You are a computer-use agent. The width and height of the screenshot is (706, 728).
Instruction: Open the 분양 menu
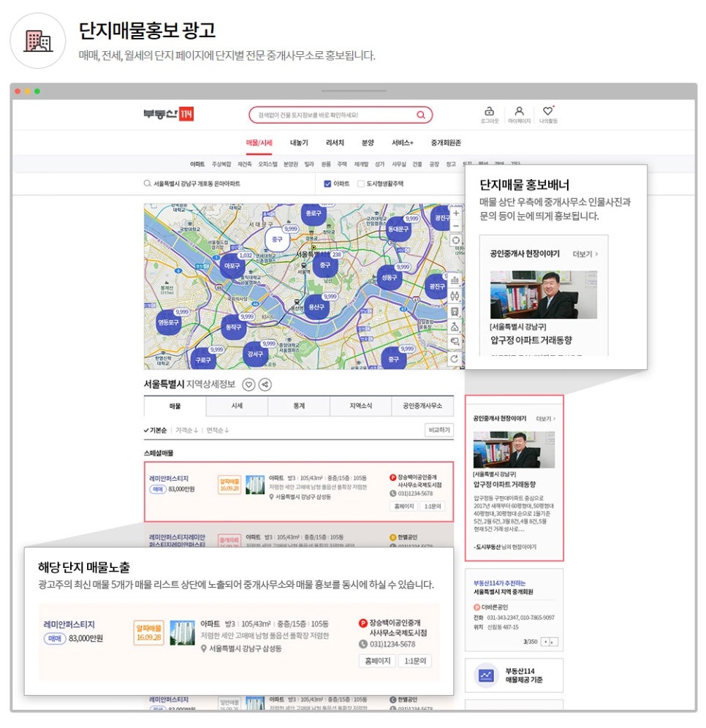coord(368,143)
